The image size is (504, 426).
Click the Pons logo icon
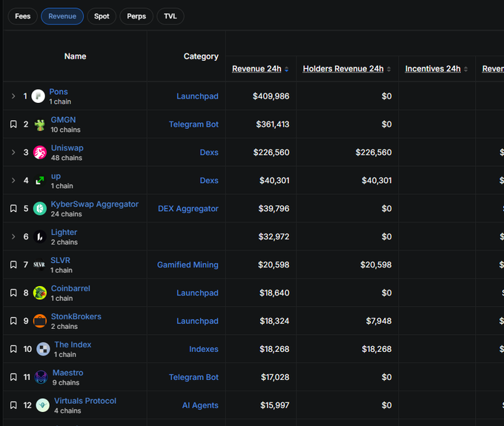click(38, 96)
